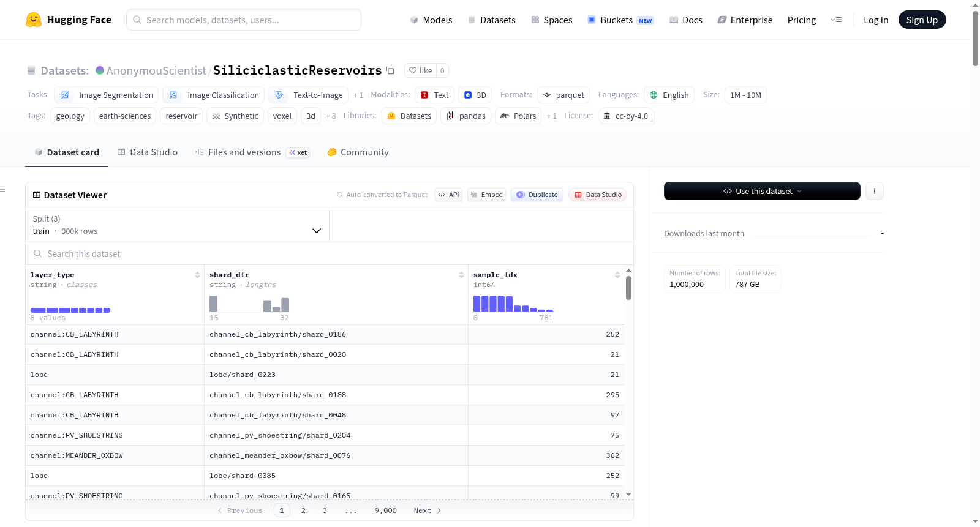Click the earth-sciences tag
Image resolution: width=980 pixels, height=527 pixels.
tap(125, 116)
